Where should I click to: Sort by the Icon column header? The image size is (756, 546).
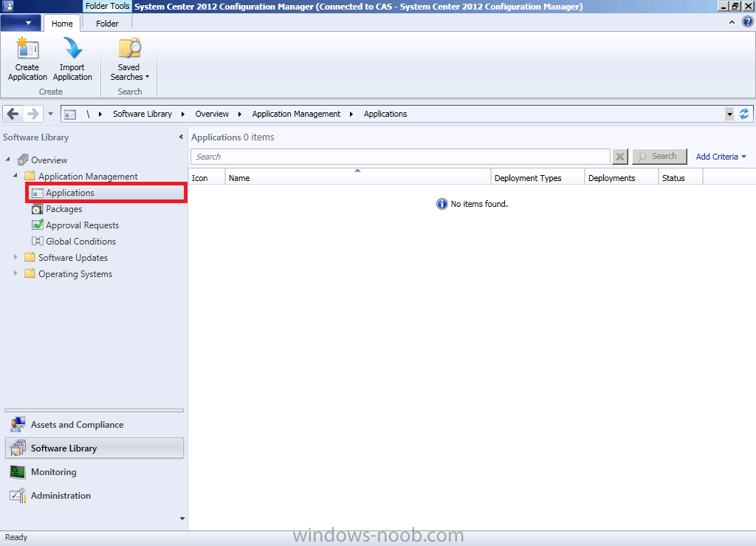[207, 177]
